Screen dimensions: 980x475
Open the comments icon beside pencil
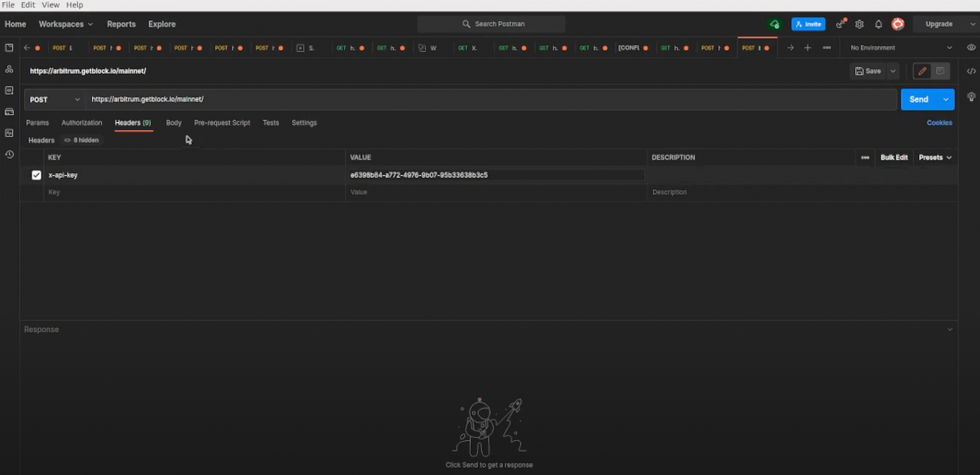940,71
